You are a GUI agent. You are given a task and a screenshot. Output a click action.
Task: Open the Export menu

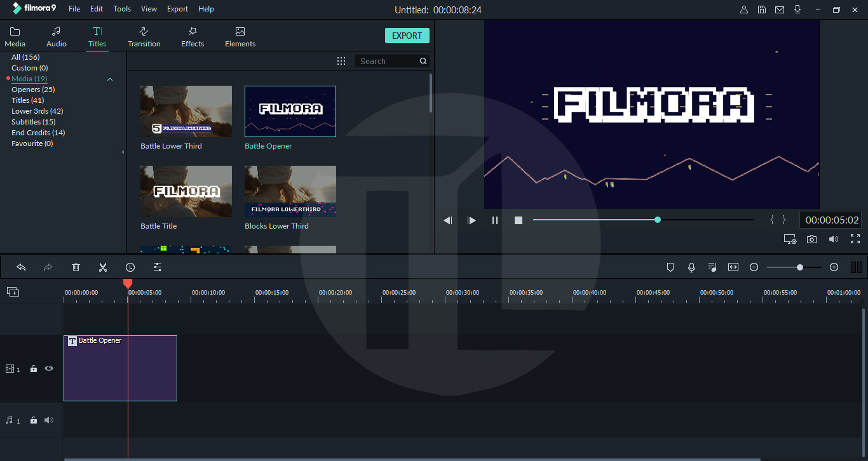(177, 9)
